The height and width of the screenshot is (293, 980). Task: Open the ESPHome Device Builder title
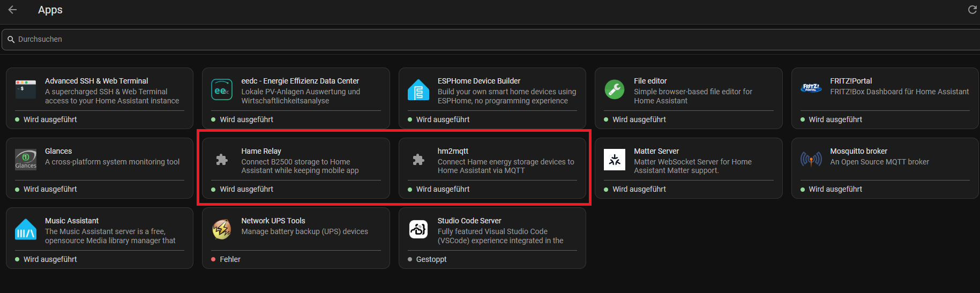(x=479, y=81)
